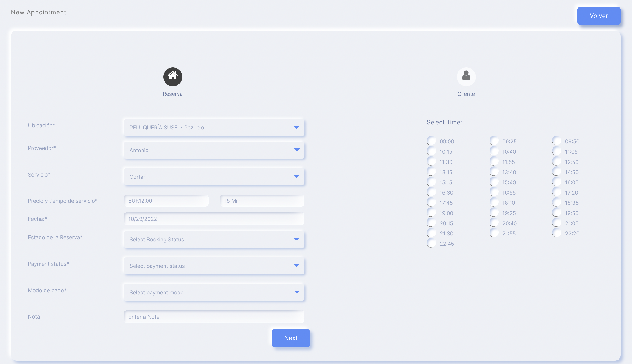Choose the 17:20 time slot
Image resolution: width=632 pixels, height=364 pixels.
pyautogui.click(x=557, y=192)
